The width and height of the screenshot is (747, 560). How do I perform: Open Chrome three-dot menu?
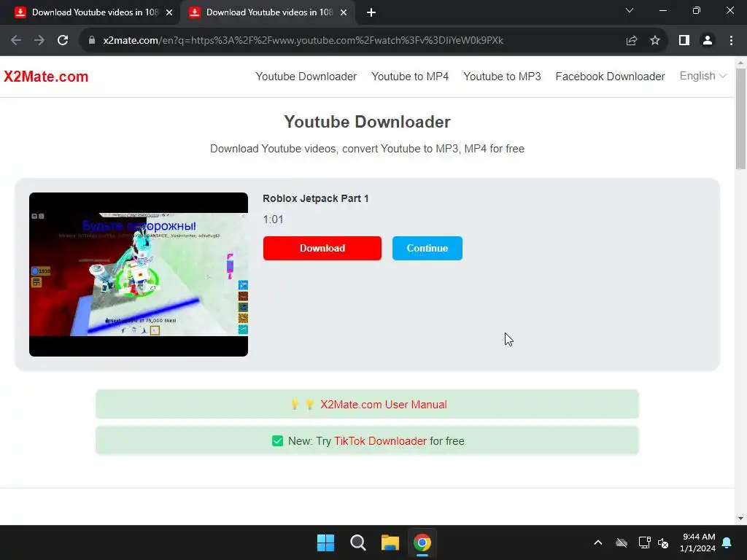tap(731, 41)
